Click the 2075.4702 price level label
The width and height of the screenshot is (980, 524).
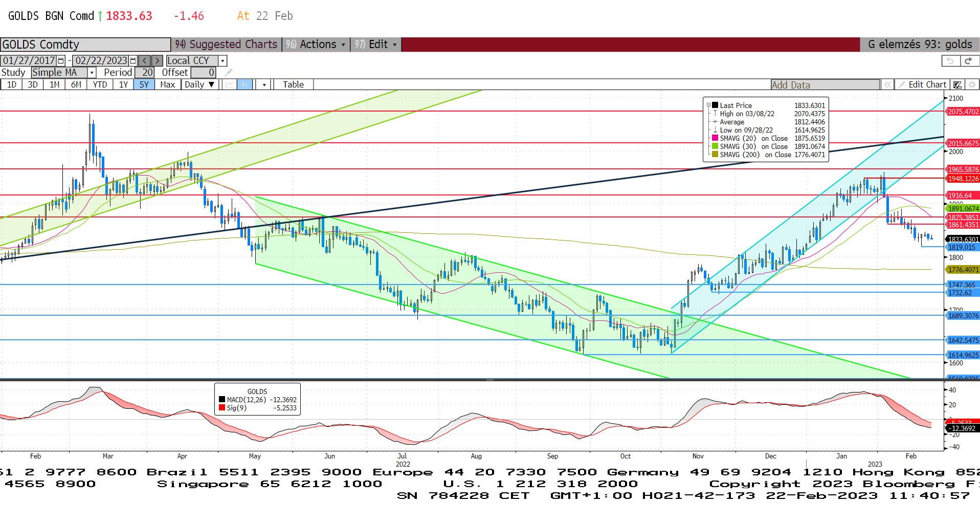click(963, 112)
